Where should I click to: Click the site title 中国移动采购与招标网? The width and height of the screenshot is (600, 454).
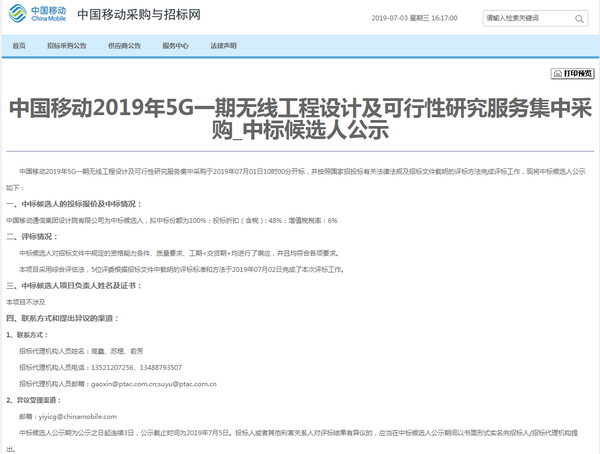(139, 15)
